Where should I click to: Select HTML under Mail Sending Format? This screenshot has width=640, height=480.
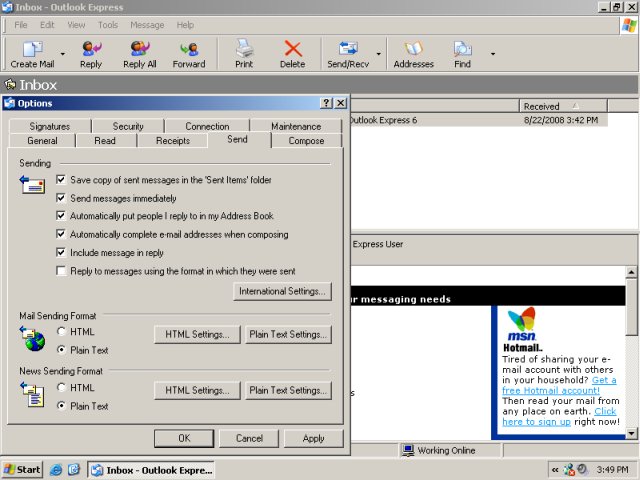coord(61,331)
